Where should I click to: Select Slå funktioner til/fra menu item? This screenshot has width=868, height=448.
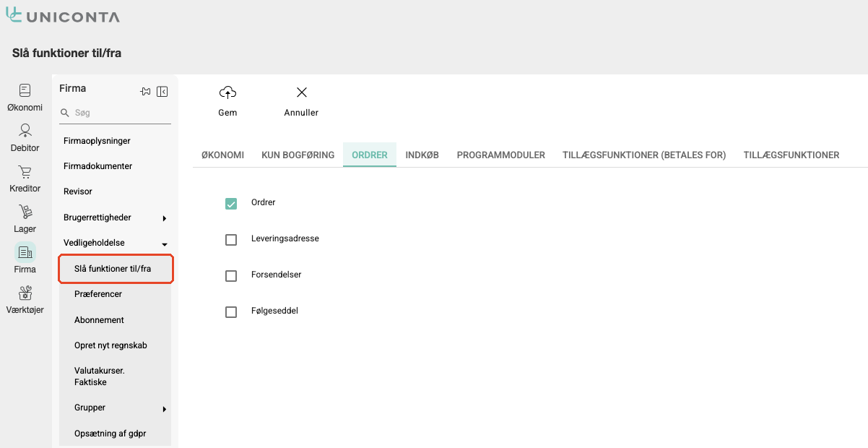point(116,269)
